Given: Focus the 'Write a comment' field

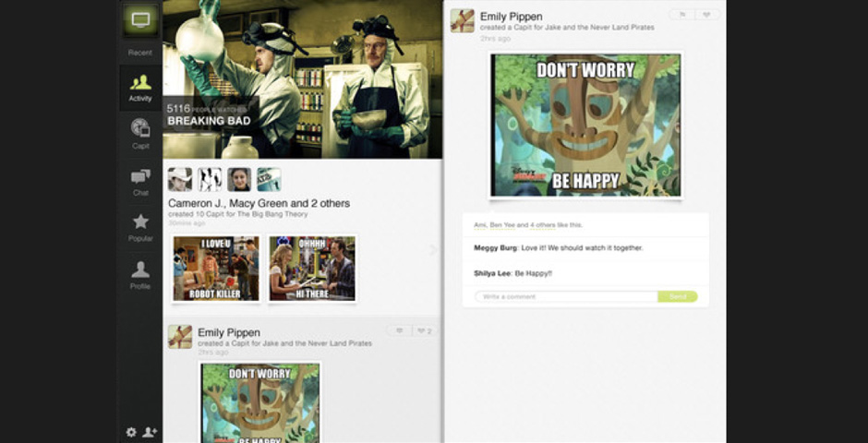Looking at the screenshot, I should (566, 296).
